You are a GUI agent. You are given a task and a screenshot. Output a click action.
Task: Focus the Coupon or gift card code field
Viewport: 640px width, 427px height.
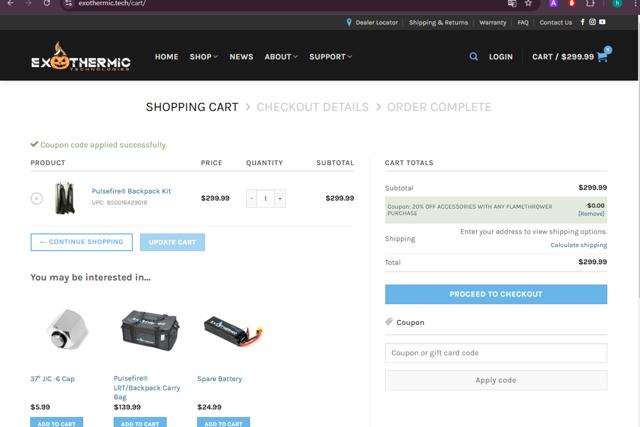click(496, 353)
